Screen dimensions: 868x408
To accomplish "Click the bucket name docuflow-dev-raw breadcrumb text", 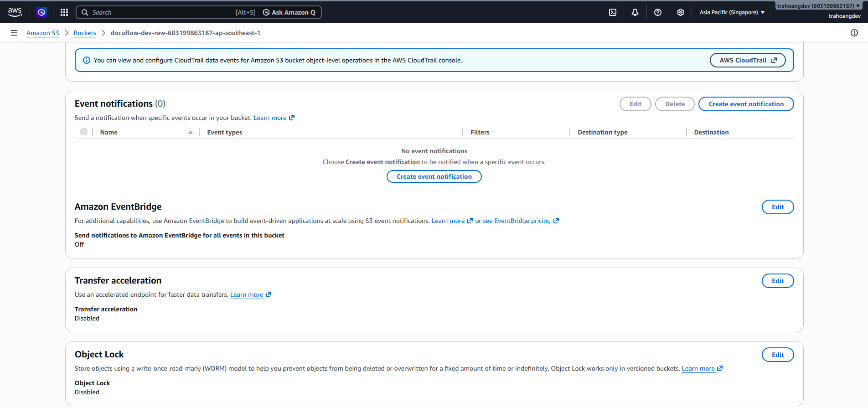I will click(186, 33).
